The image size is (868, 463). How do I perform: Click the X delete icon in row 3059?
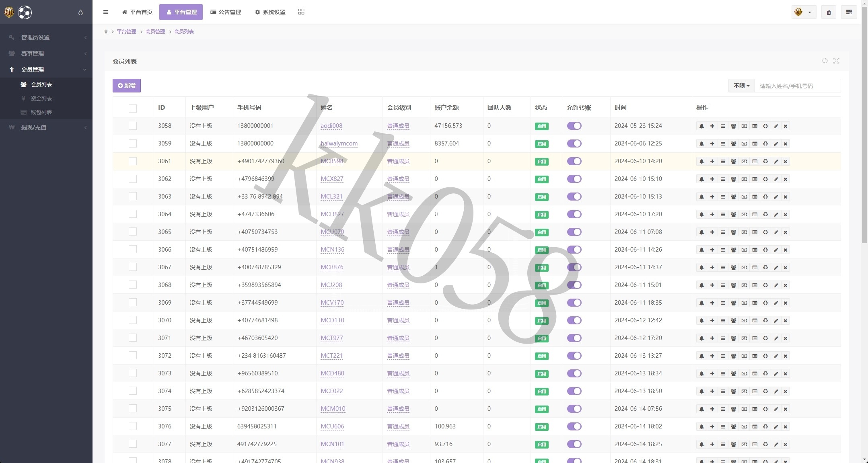(x=785, y=144)
